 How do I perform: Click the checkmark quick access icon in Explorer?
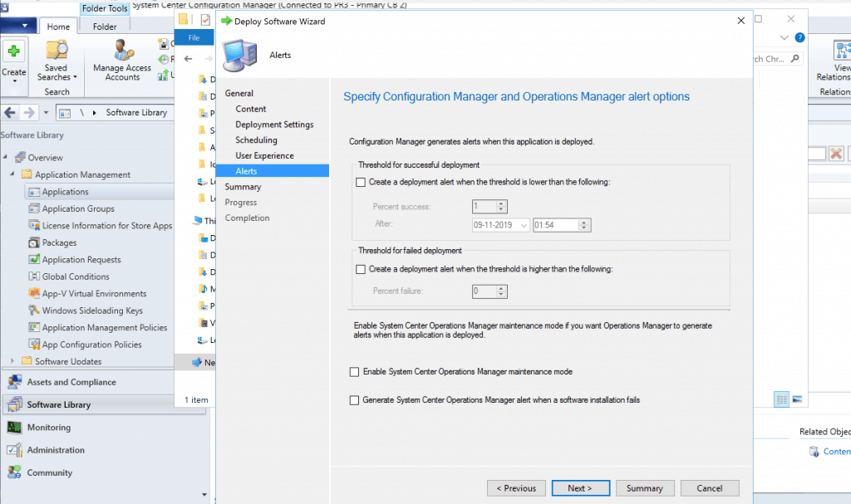(205, 20)
